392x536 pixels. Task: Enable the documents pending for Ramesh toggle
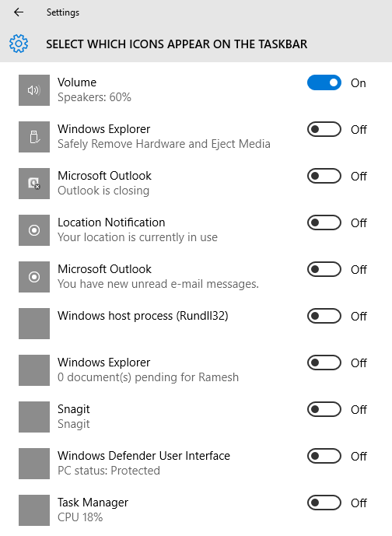tap(324, 363)
